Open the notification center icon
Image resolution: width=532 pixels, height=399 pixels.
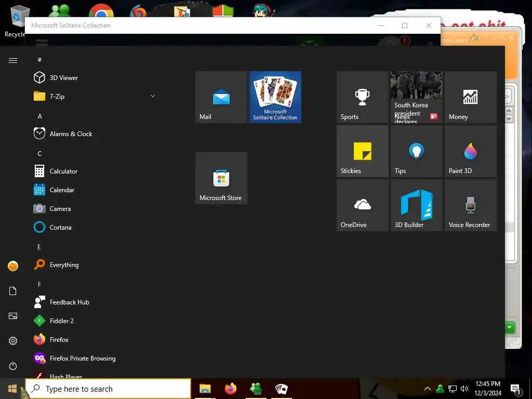[x=515, y=389]
